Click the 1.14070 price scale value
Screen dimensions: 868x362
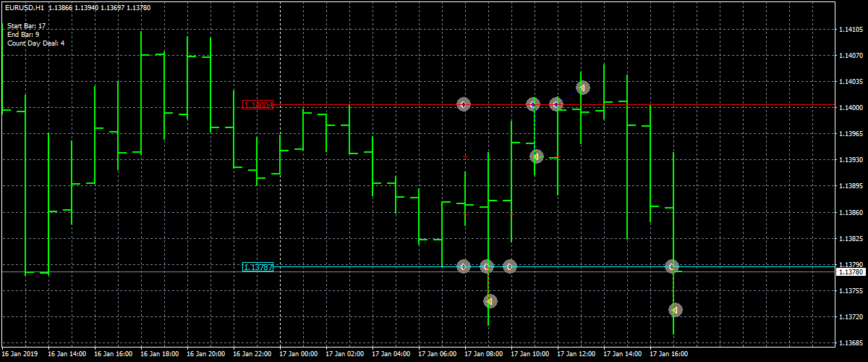click(852, 56)
